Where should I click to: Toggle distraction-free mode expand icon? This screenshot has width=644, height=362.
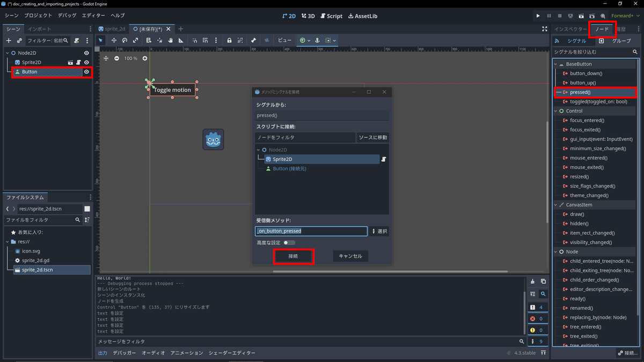[545, 29]
